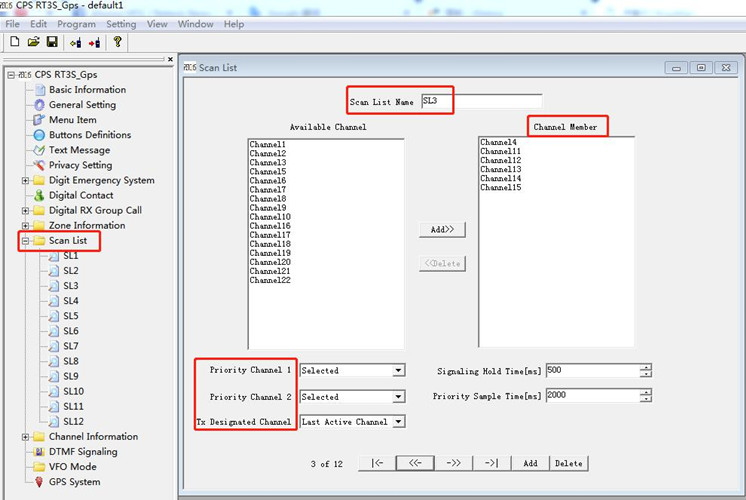This screenshot has width=746, height=500.
Task: Open the Program menu
Action: click(76, 24)
